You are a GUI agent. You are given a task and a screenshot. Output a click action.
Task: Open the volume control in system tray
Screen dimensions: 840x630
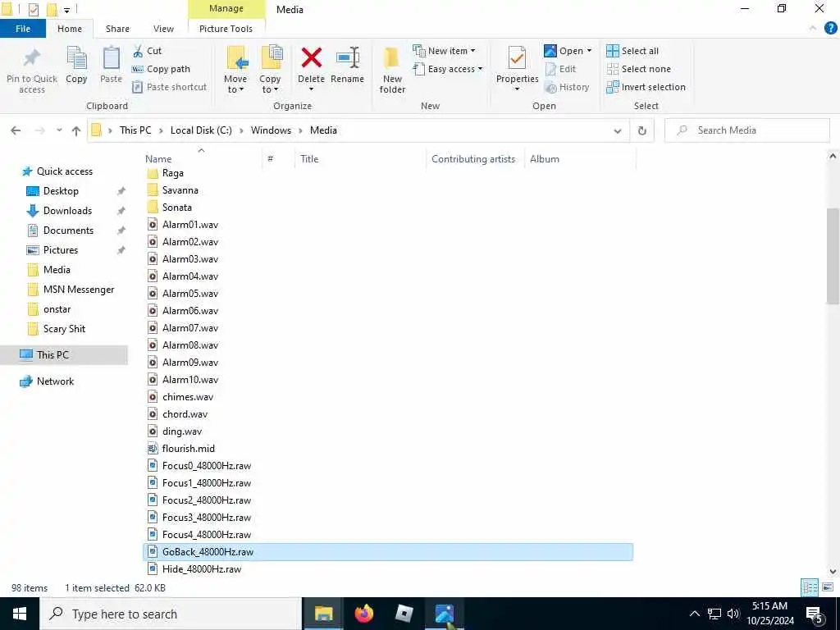point(733,614)
